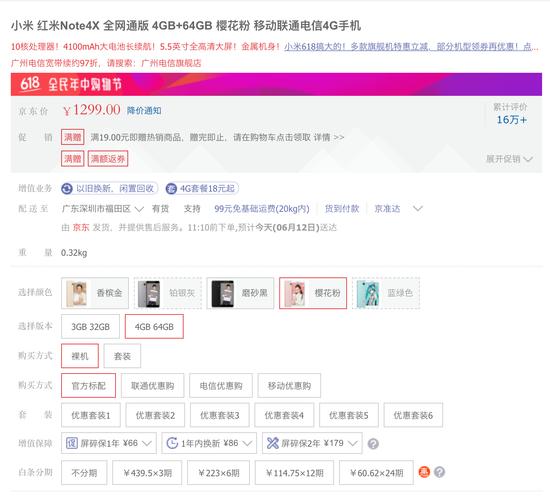Click help icon next to installment options
This screenshot has height=500, width=550.
[440, 472]
